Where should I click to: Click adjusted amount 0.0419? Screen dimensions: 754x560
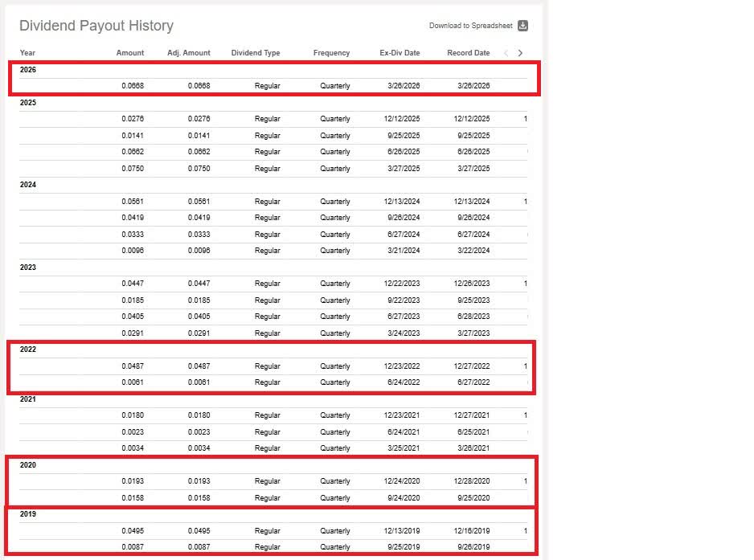click(199, 217)
